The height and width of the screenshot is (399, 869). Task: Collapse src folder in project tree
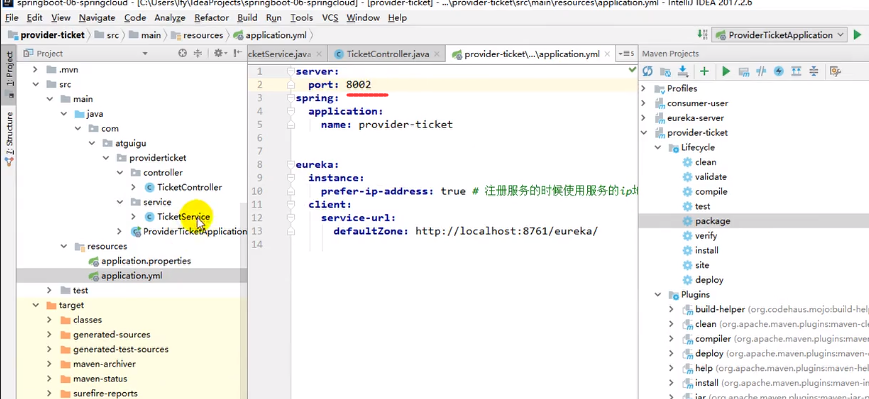click(35, 84)
